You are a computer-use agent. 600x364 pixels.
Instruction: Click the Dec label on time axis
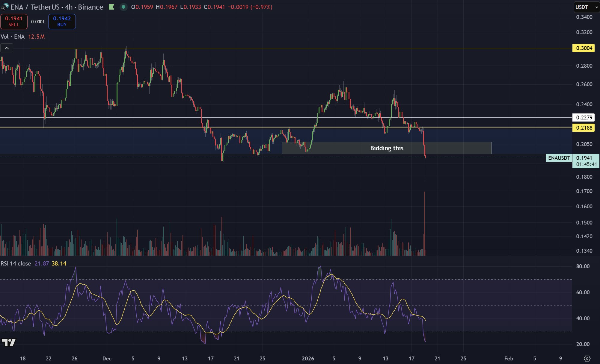pos(107,358)
